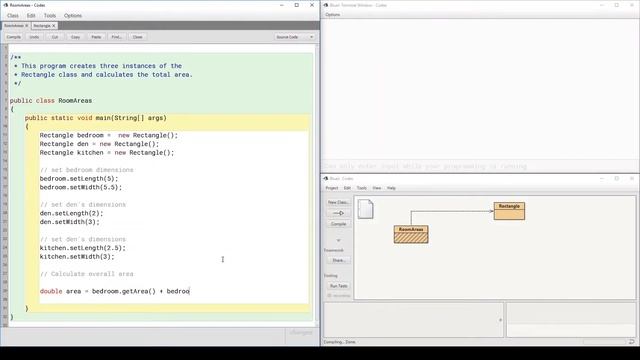Image resolution: width=640 pixels, height=360 pixels.
Task: Click the editor toolbar's Compile button
Action: click(13, 37)
